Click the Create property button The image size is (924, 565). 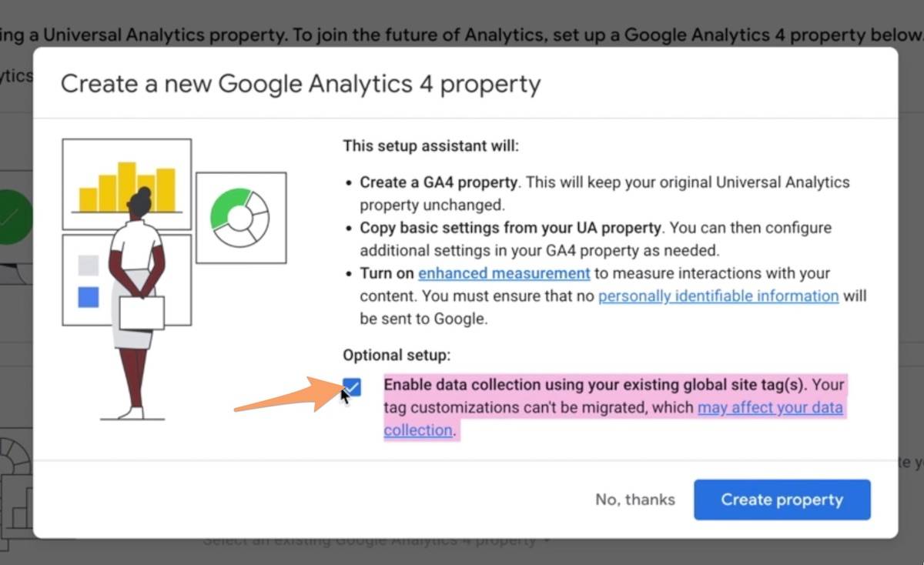pyautogui.click(x=782, y=500)
